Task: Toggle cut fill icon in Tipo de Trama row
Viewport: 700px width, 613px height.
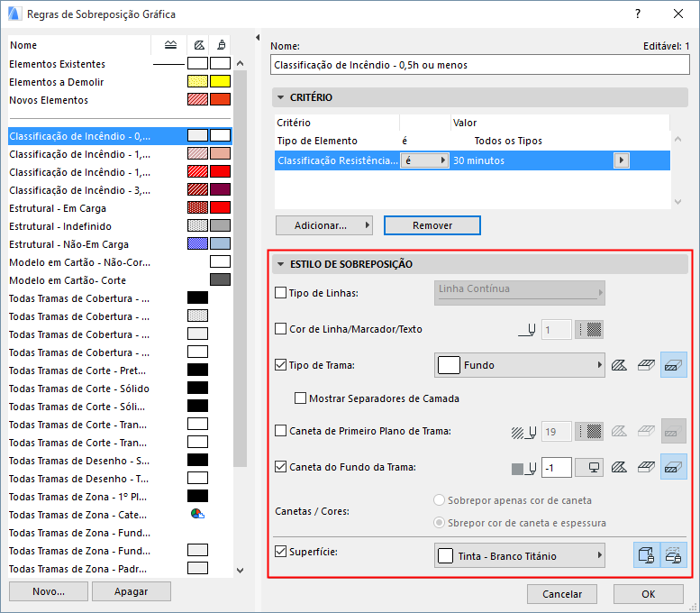Action: pyautogui.click(x=673, y=365)
